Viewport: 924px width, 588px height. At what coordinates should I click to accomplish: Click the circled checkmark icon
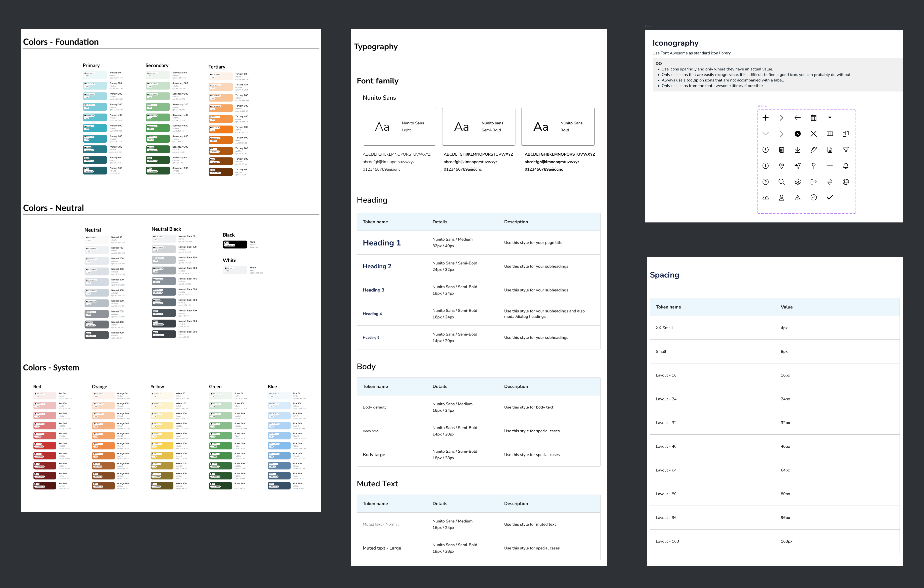pos(814,198)
